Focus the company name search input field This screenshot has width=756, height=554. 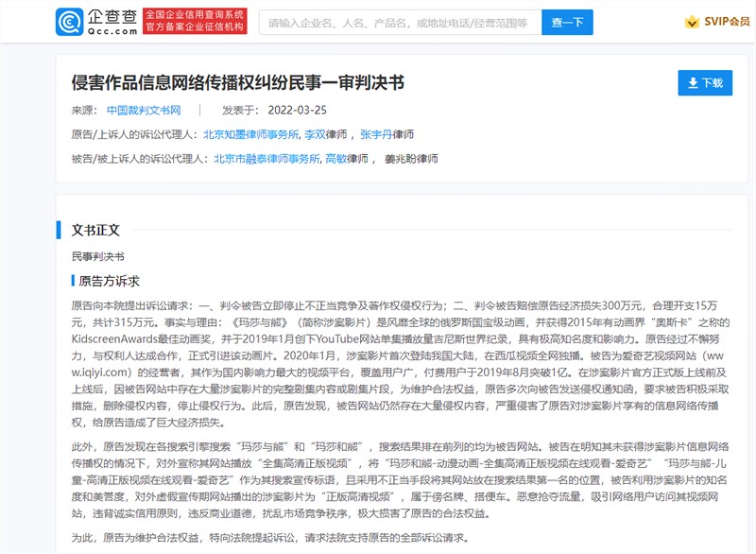[400, 23]
